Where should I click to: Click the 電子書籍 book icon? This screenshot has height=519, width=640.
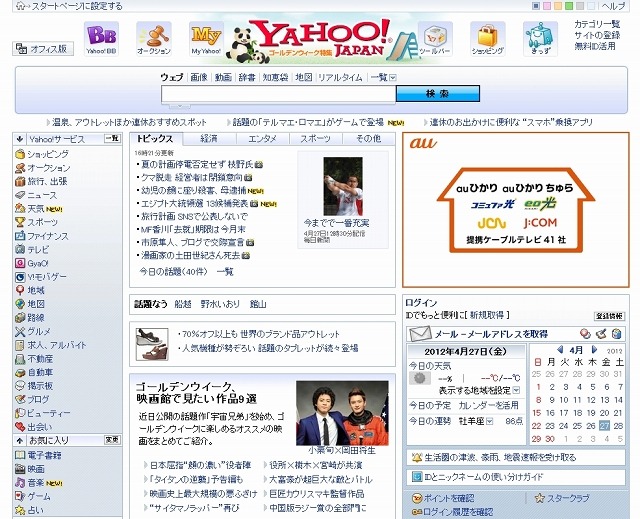coord(20,455)
